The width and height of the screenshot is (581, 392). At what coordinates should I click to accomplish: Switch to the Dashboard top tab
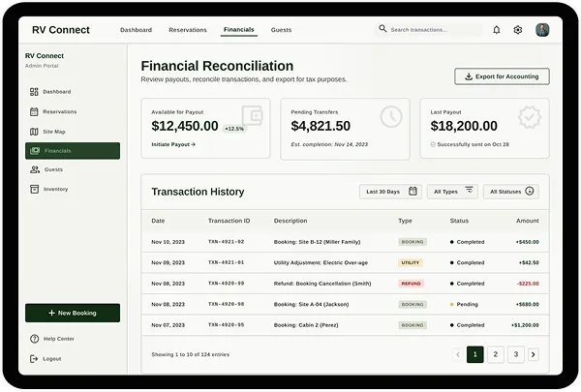pos(136,30)
